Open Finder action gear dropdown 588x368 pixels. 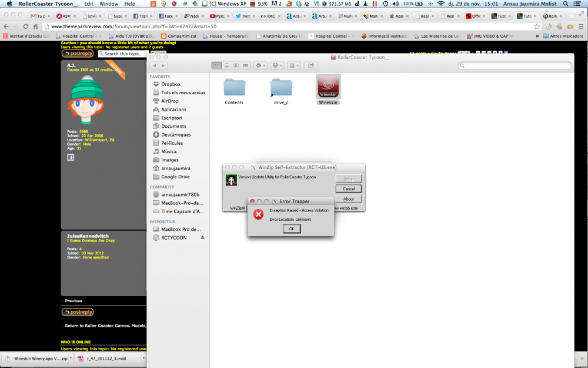point(260,65)
